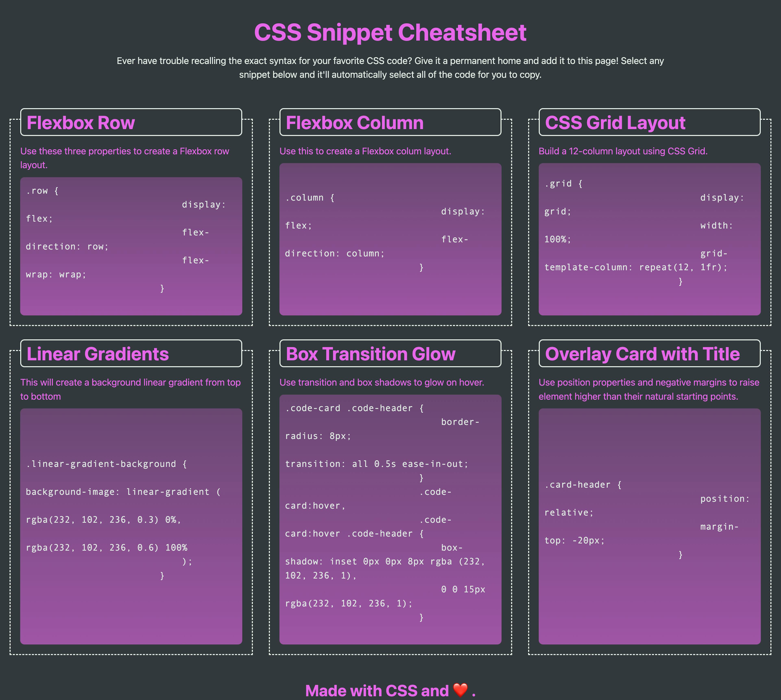Viewport: 781px width, 700px height.
Task: Click the linear gradient description text
Action: click(x=130, y=389)
